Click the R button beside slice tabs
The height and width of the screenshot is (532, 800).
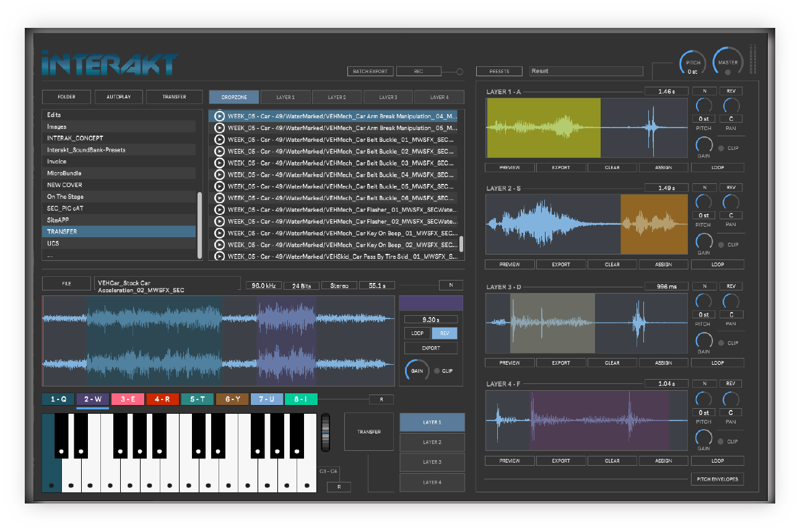click(x=381, y=399)
